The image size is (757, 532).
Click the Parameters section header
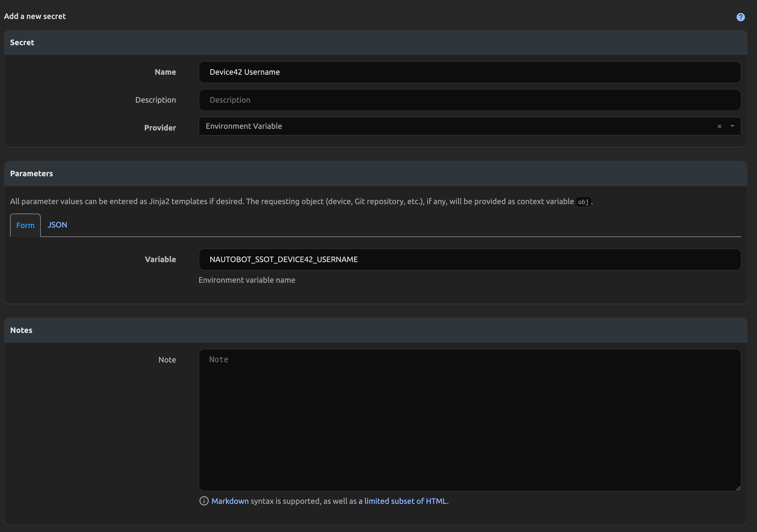[31, 173]
